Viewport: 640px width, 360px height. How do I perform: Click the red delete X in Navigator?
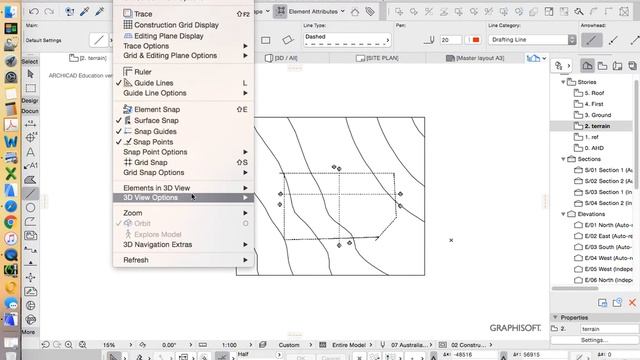click(x=632, y=302)
